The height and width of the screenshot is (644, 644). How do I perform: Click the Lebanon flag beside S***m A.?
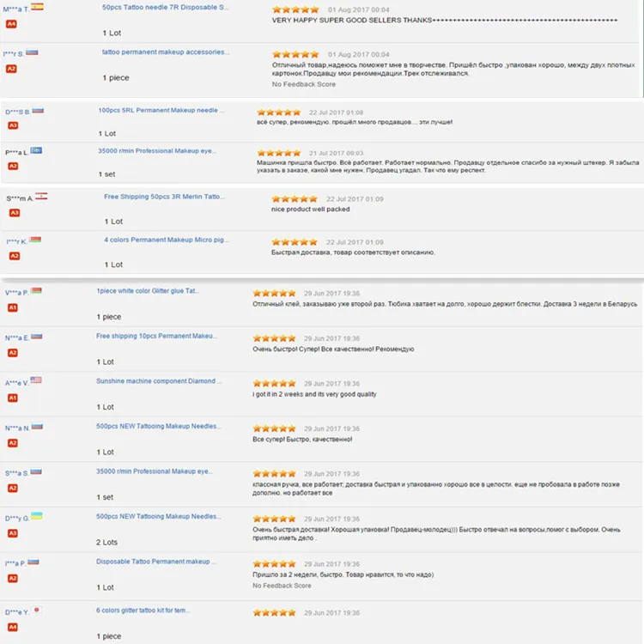[x=41, y=196]
